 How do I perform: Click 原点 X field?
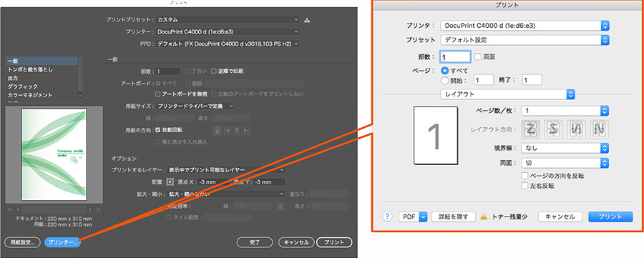click(x=213, y=182)
